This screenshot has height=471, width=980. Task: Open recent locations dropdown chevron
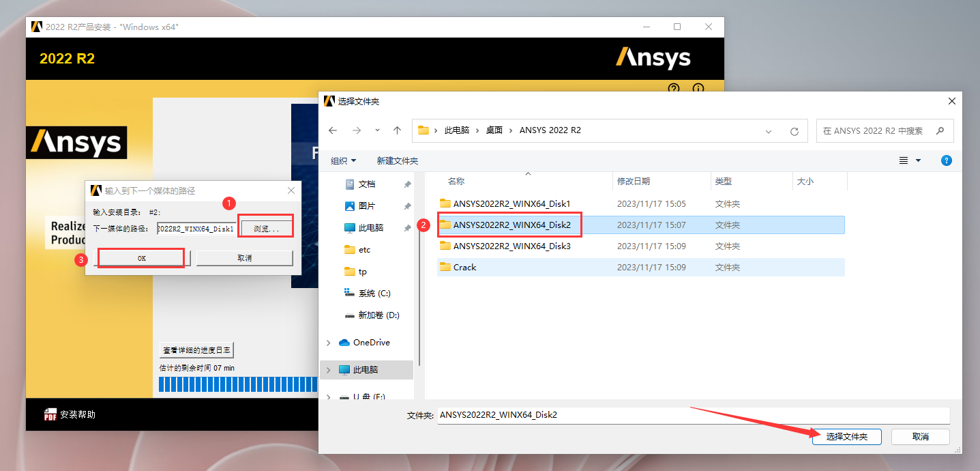pyautogui.click(x=377, y=130)
